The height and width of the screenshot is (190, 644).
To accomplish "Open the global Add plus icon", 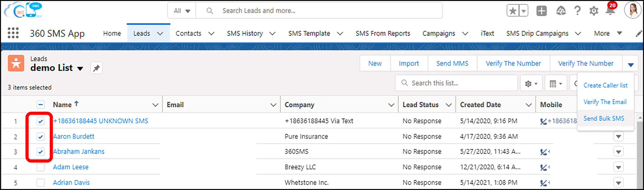I will [542, 11].
